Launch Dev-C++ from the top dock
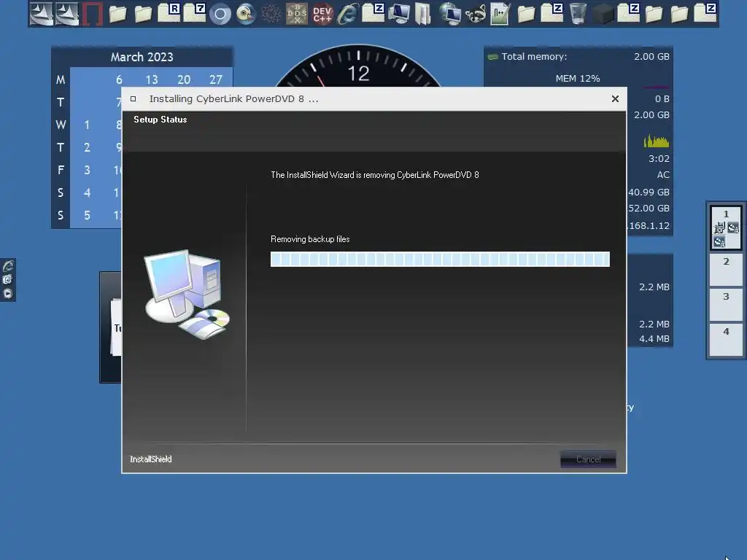This screenshot has width=747, height=560. coord(322,14)
